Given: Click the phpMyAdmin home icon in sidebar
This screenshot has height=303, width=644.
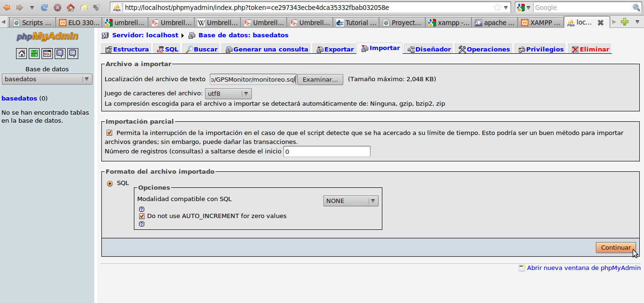Looking at the screenshot, I should [22, 53].
